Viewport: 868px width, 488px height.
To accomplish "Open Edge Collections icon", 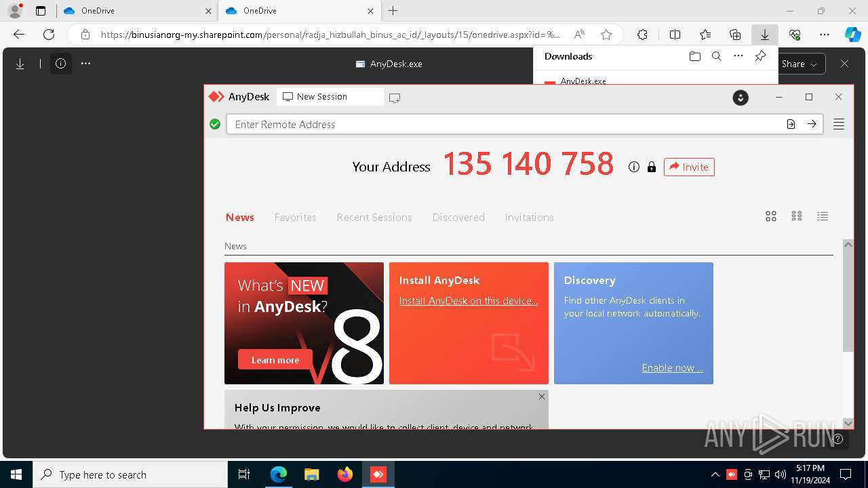I will coord(735,35).
